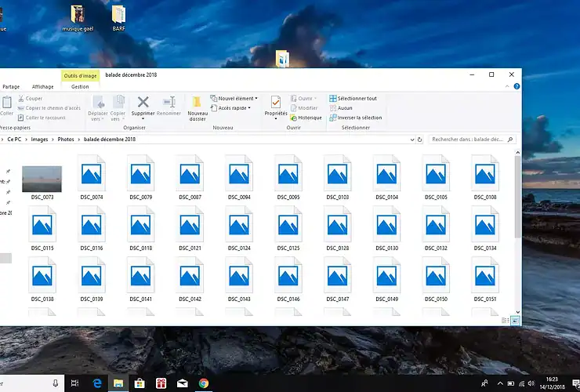Image resolution: width=580 pixels, height=392 pixels.
Task: Collapse the ribbon with the chevron
Action: coord(507,86)
